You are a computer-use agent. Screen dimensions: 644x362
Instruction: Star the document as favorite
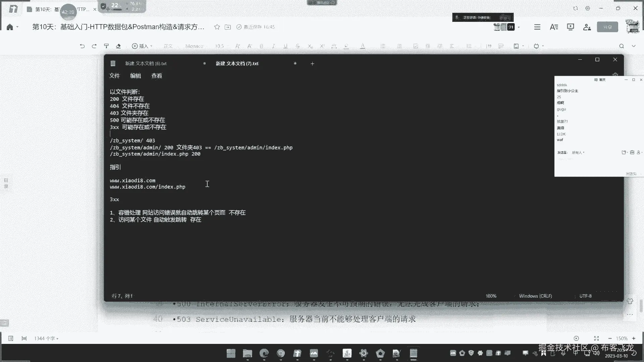[x=217, y=27]
